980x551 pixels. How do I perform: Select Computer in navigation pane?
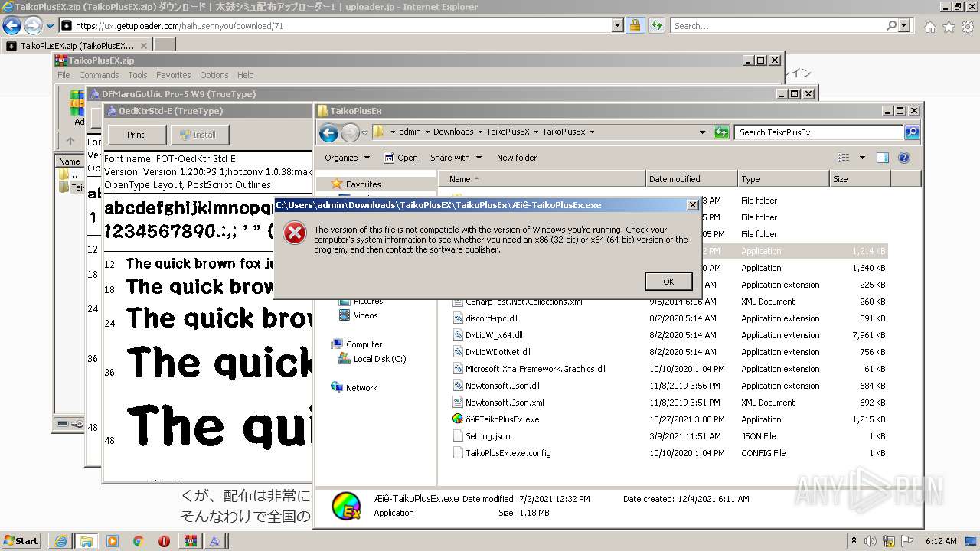point(364,344)
